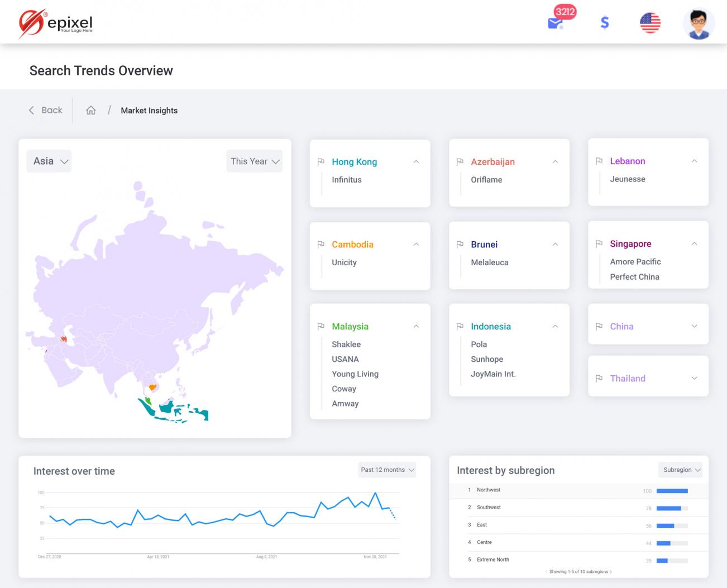The image size is (727, 588).
Task: Click the East interest progress bar
Action: pyautogui.click(x=672, y=525)
